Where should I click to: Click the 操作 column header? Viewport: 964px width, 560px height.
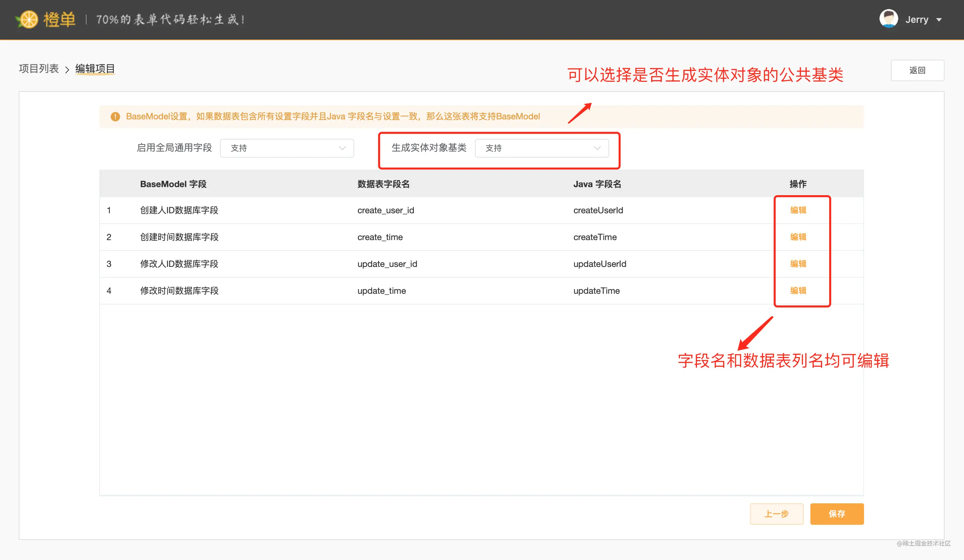click(x=798, y=184)
